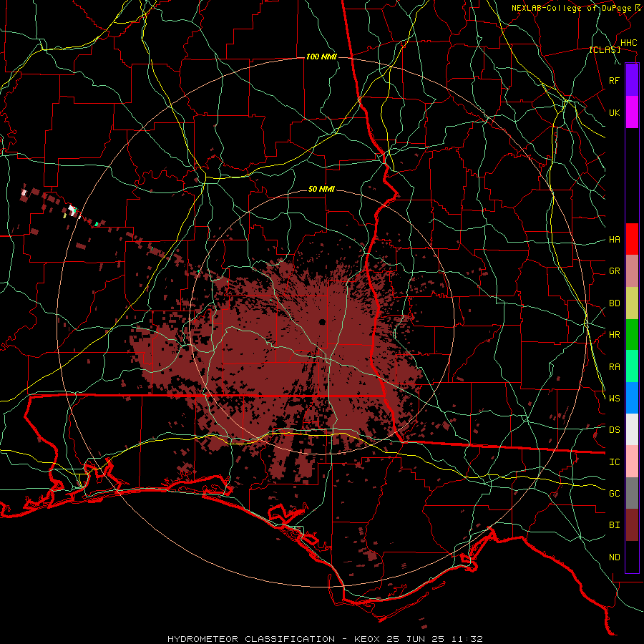Click the GR legend color block
644x644 pixels.
pos(632,271)
